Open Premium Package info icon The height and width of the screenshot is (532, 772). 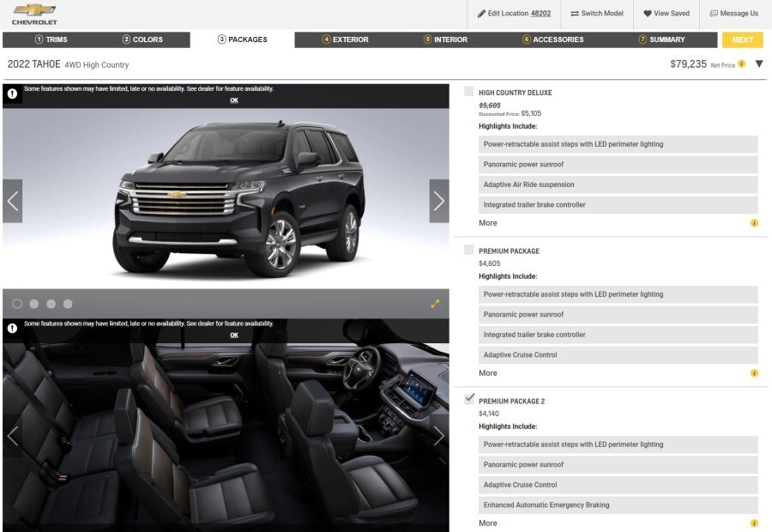[754, 373]
